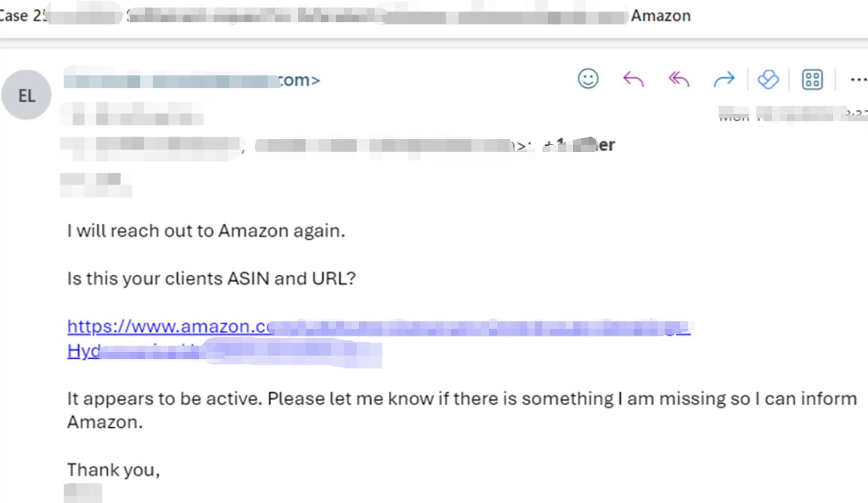The height and width of the screenshot is (503, 868).
Task: Click the sender's email address ending in com>
Action: point(192,80)
